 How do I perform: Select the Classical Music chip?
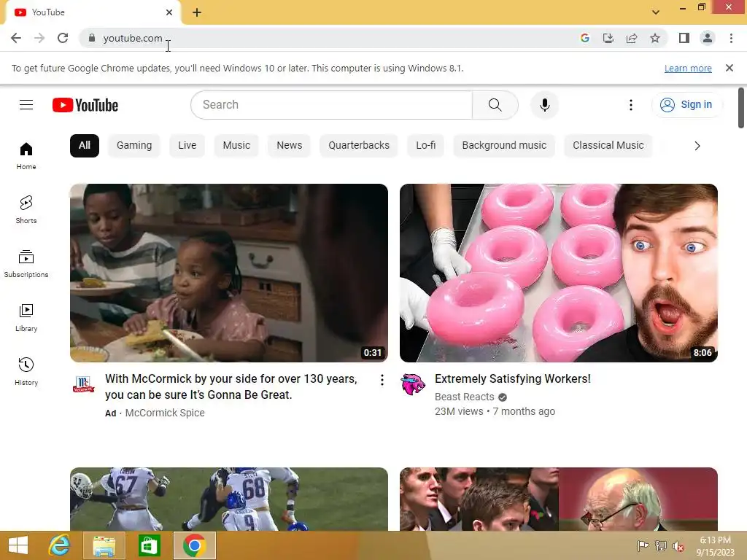pyautogui.click(x=608, y=146)
